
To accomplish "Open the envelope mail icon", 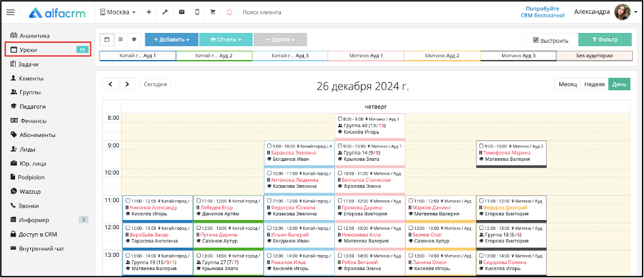I will (181, 13).
